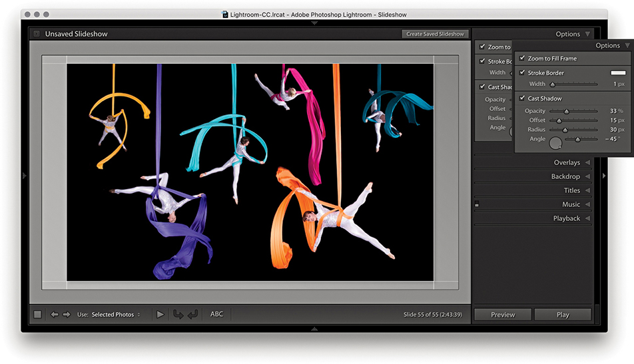
Task: Rotate adornment counterclockwise using toolbar arrow
Action: pyautogui.click(x=178, y=314)
